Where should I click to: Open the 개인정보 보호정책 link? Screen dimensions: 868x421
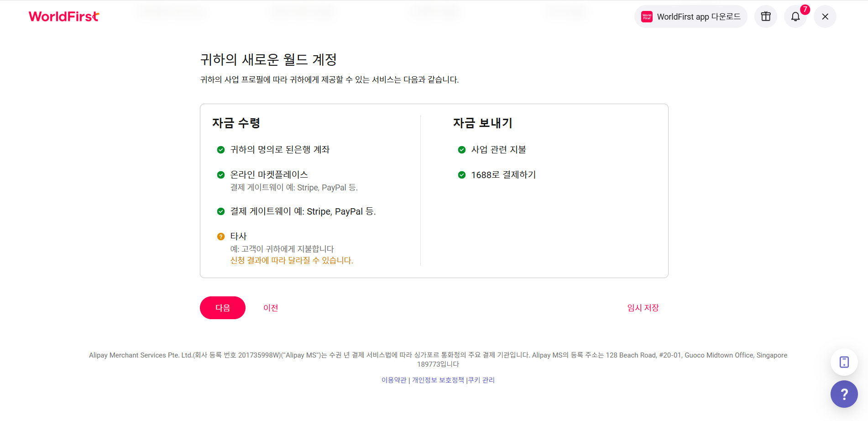[438, 380]
